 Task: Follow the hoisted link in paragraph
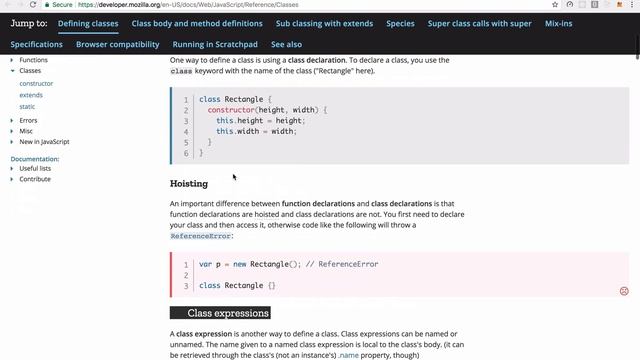267,214
